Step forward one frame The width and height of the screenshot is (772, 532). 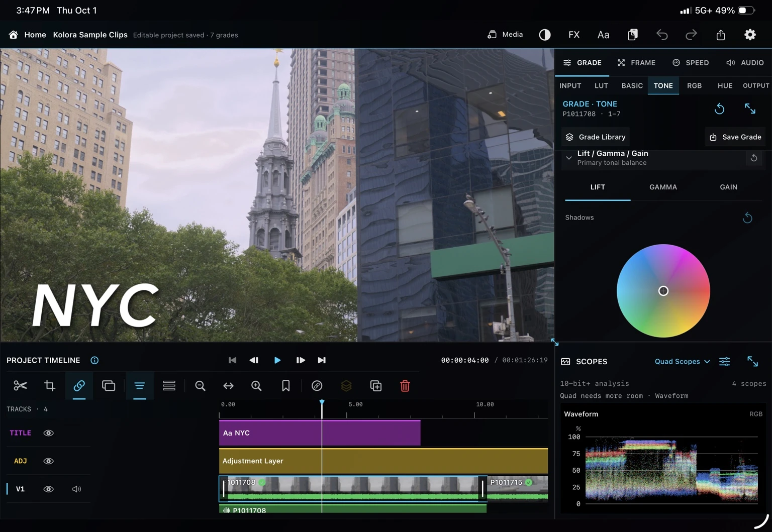pyautogui.click(x=301, y=360)
